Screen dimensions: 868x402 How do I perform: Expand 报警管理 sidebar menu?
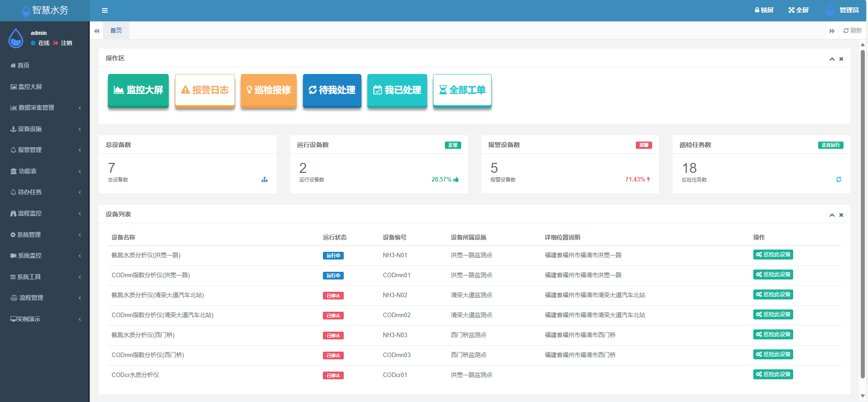[44, 150]
